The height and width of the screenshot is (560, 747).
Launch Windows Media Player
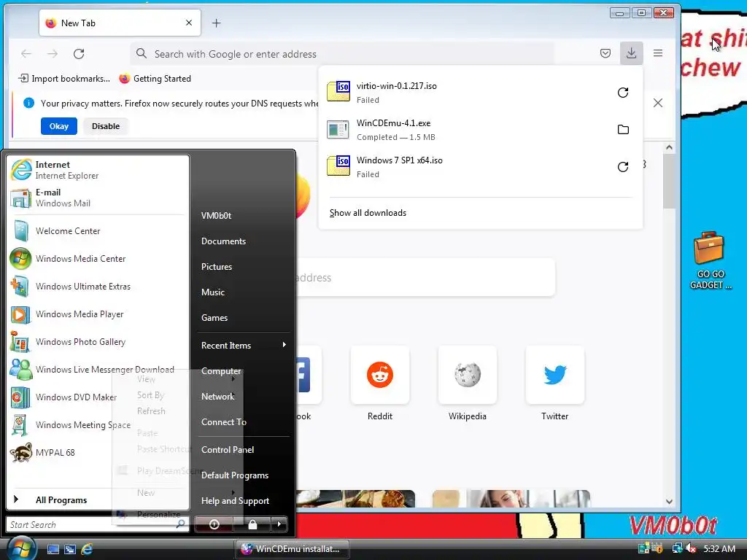(x=98, y=314)
